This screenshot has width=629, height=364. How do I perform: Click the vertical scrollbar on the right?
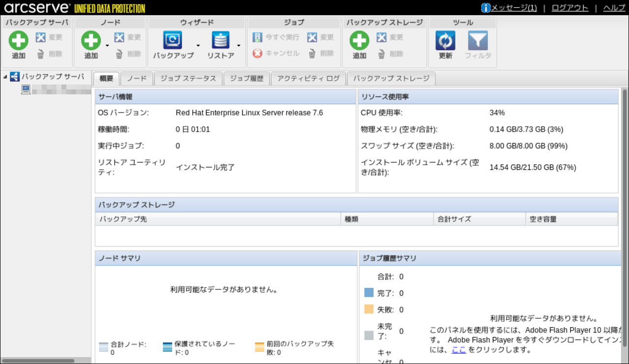coord(625,226)
